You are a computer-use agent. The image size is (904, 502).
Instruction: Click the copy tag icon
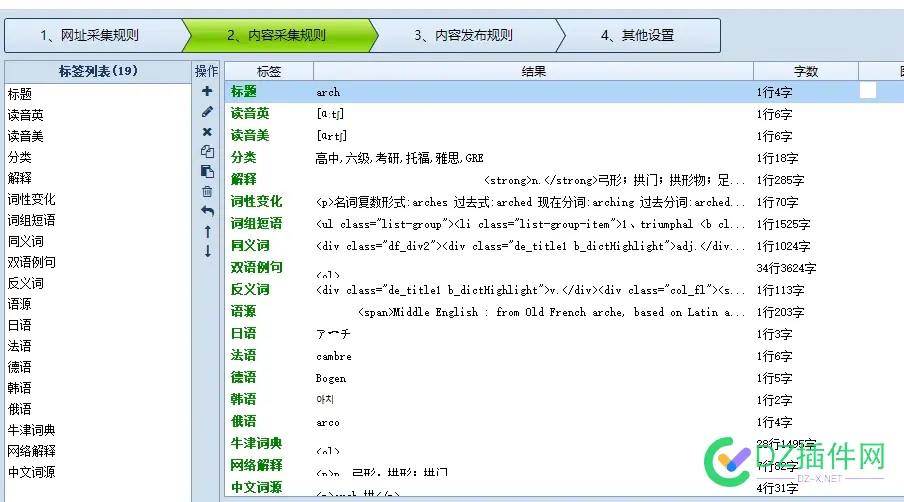207,152
